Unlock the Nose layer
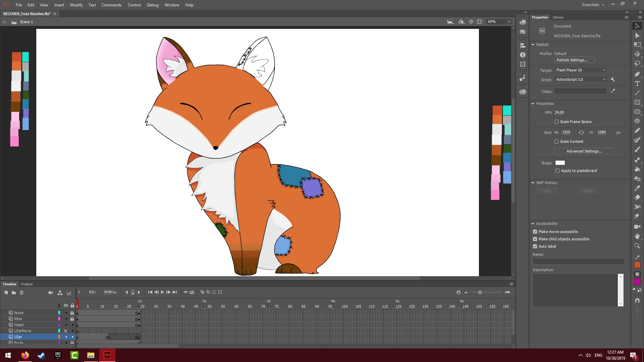Image resolution: width=644 pixels, height=362 pixels. [x=72, y=313]
